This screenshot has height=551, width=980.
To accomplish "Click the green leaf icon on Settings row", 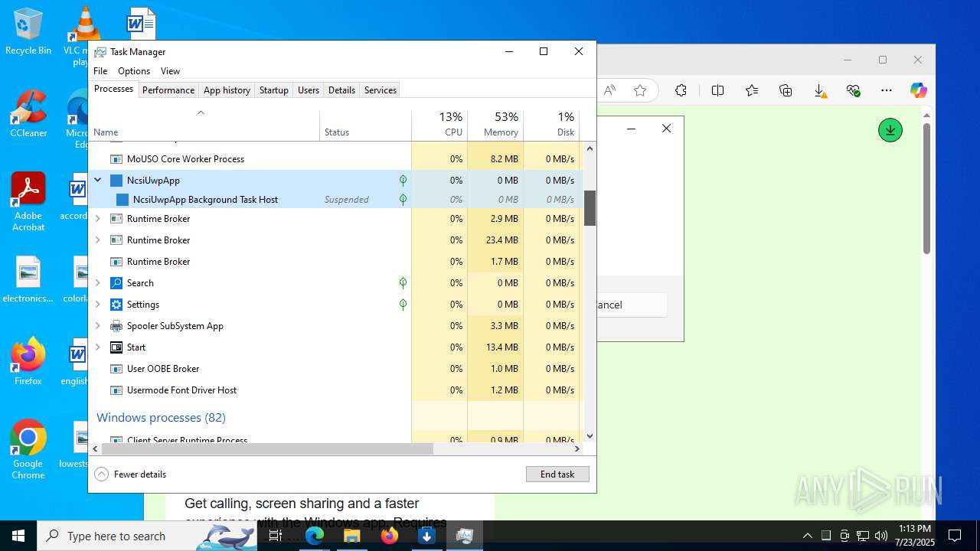I will pos(403,305).
